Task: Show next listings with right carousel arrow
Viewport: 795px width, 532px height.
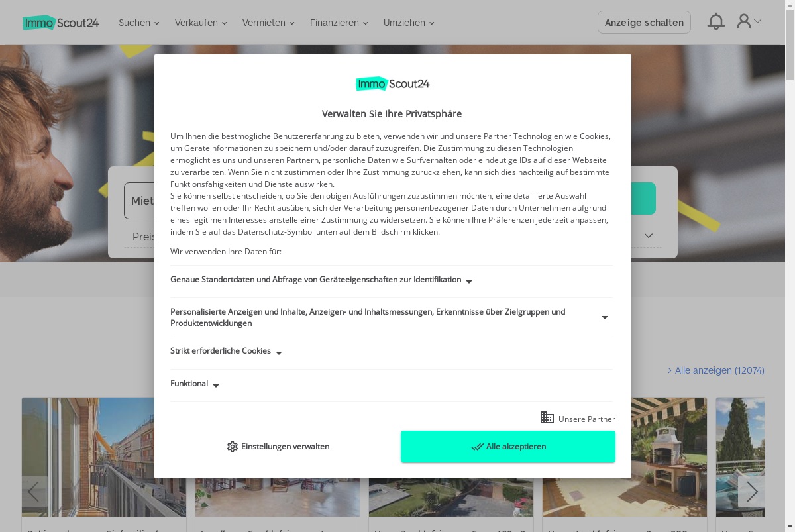Action: click(751, 492)
